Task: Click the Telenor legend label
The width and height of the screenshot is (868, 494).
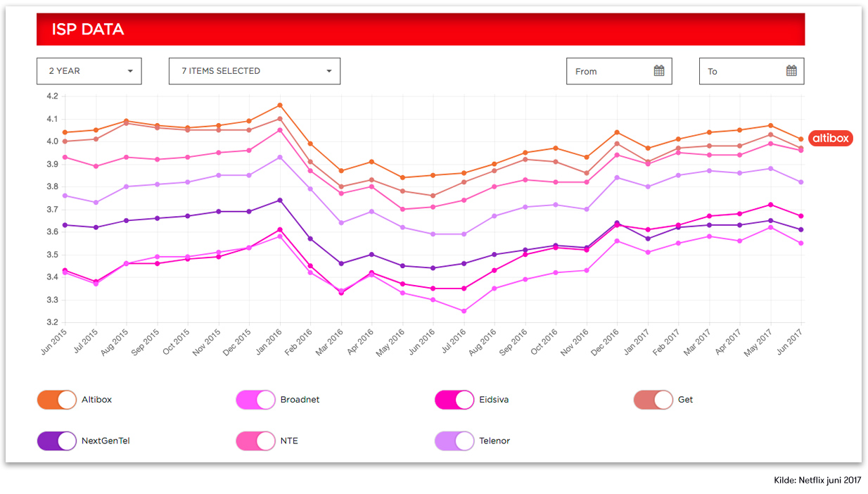Action: click(495, 441)
